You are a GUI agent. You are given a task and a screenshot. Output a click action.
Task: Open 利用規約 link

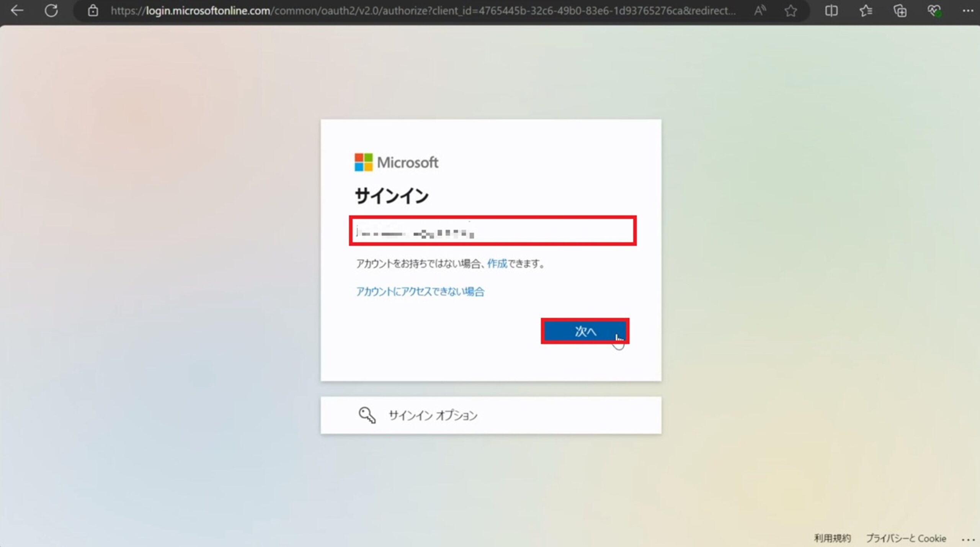pos(832,538)
